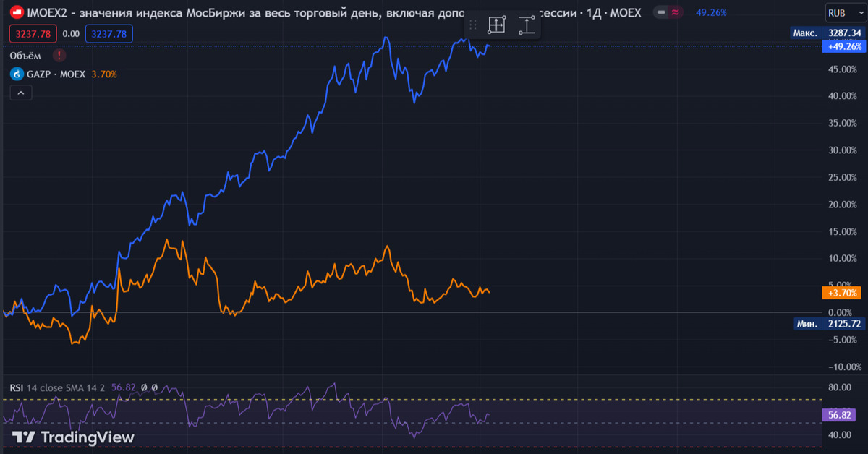Collapse the indicator legend with the chevron
The height and width of the screenshot is (454, 868).
tap(20, 93)
